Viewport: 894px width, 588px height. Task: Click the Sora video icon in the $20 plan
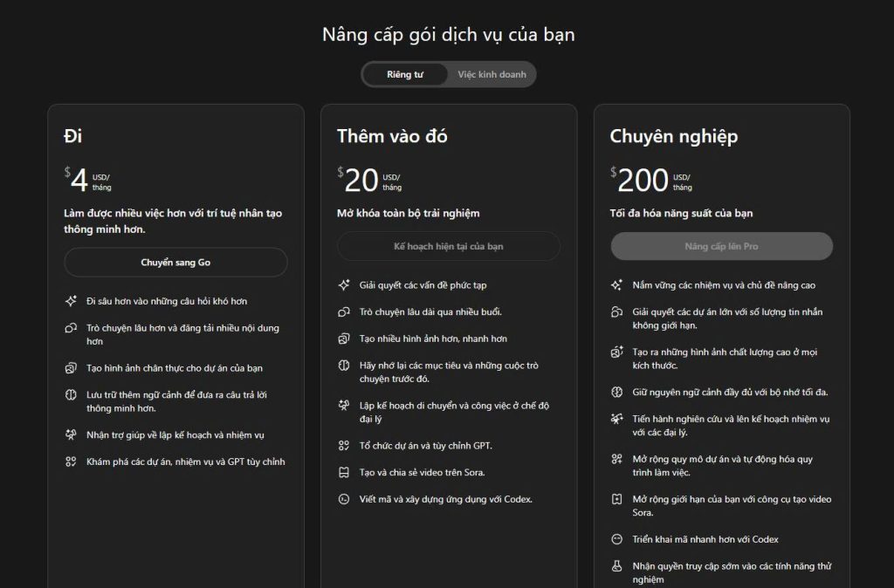pyautogui.click(x=344, y=473)
